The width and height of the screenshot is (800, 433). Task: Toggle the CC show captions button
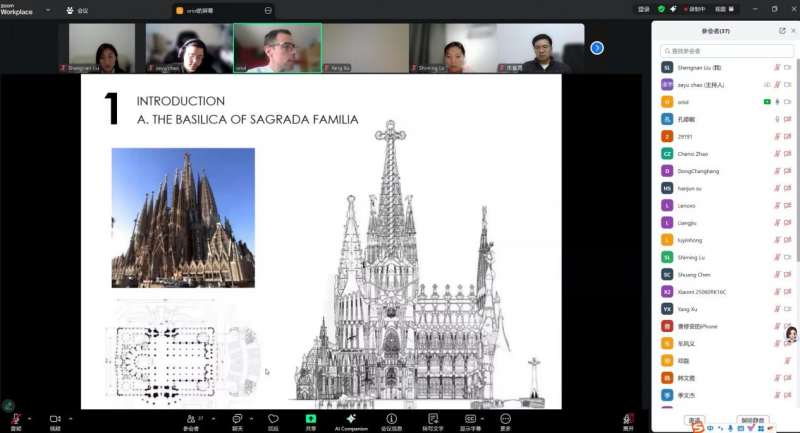[x=470, y=418]
